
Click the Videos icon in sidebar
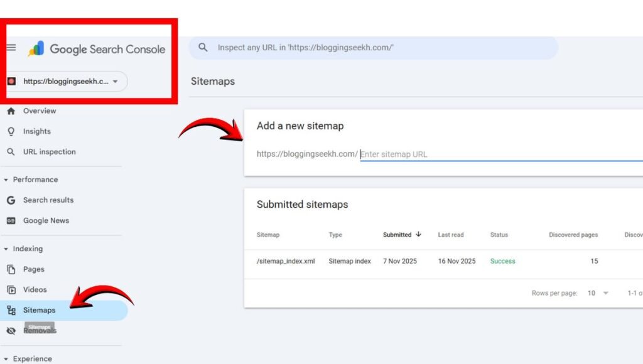(11, 290)
